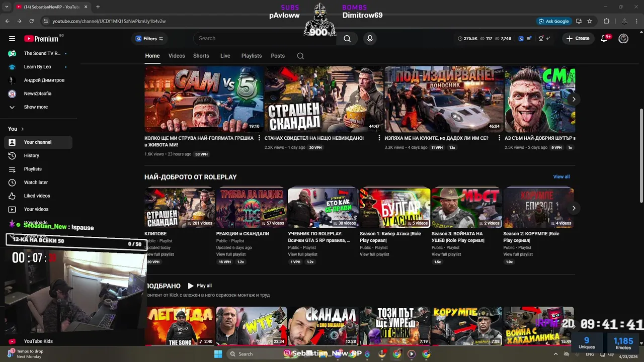Image resolution: width=644 pixels, height=362 pixels.
Task: Click Ask Google button
Action: (553, 21)
